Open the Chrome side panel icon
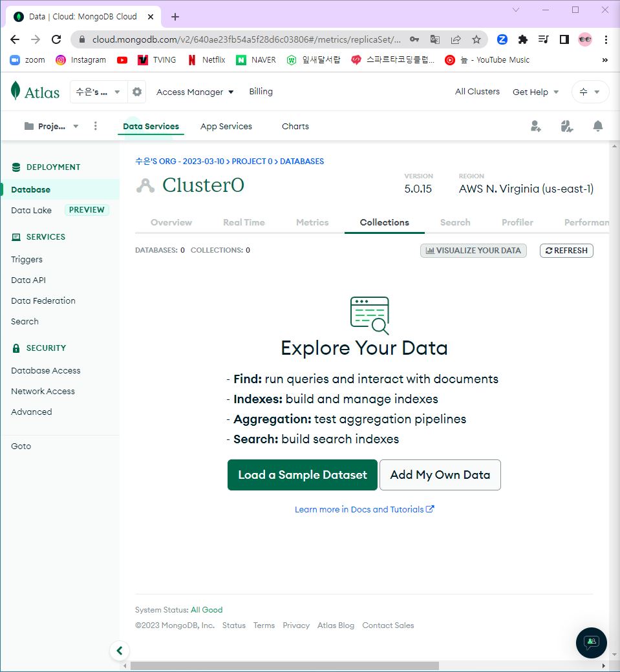 [x=564, y=39]
